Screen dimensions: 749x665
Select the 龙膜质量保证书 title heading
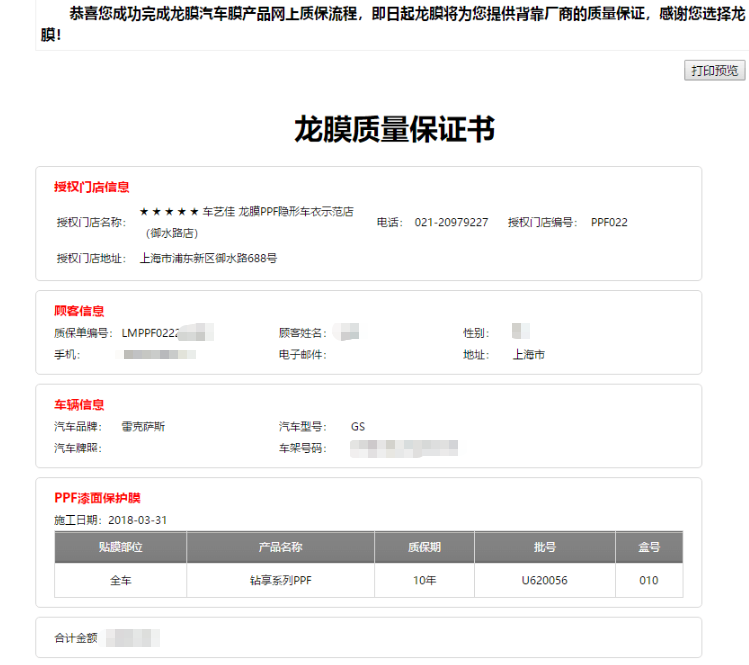point(395,129)
